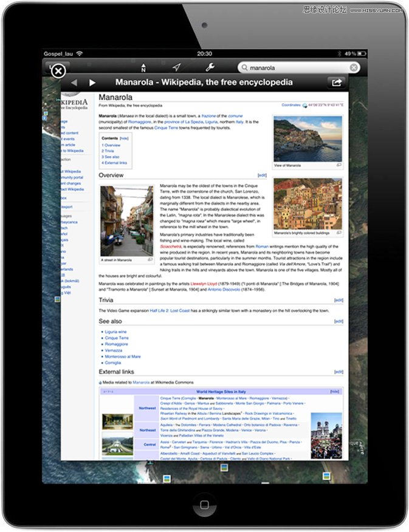Tap photo marker left of Wikipedia sidebar on map
Image resolution: width=409 pixels, height=532 pixels.
(x=57, y=299)
